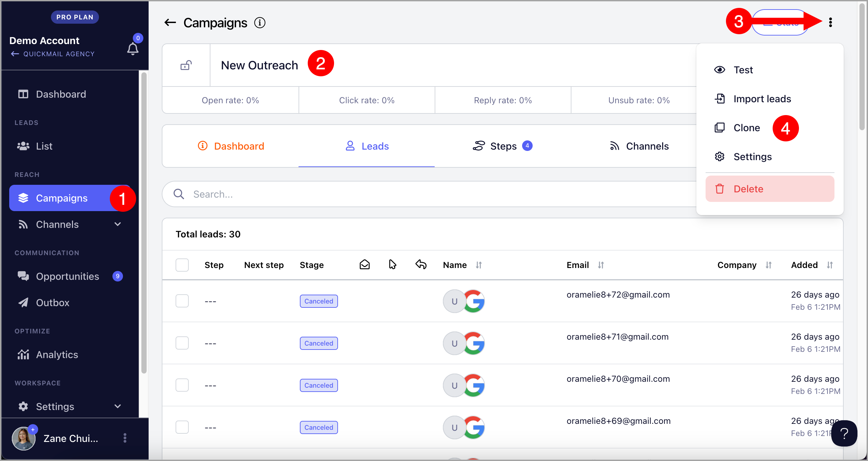Viewport: 868px width, 461px height.
Task: Sort leads by Added date
Action: [x=830, y=265]
